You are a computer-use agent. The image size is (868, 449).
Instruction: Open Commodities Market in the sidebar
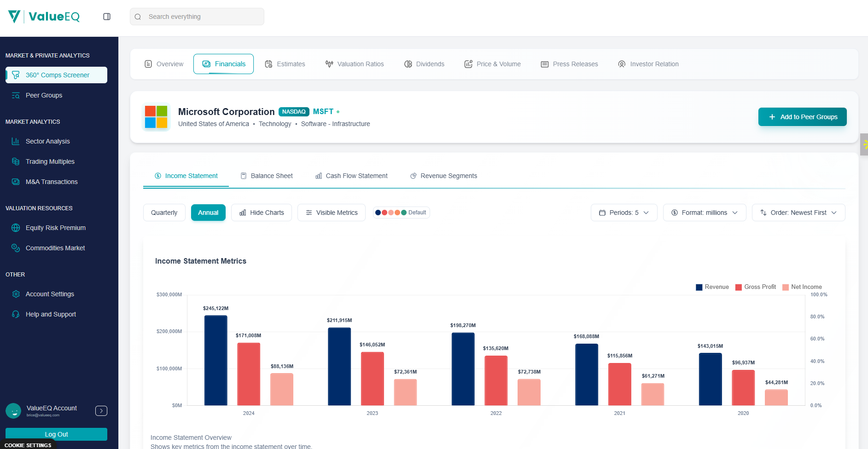click(55, 248)
